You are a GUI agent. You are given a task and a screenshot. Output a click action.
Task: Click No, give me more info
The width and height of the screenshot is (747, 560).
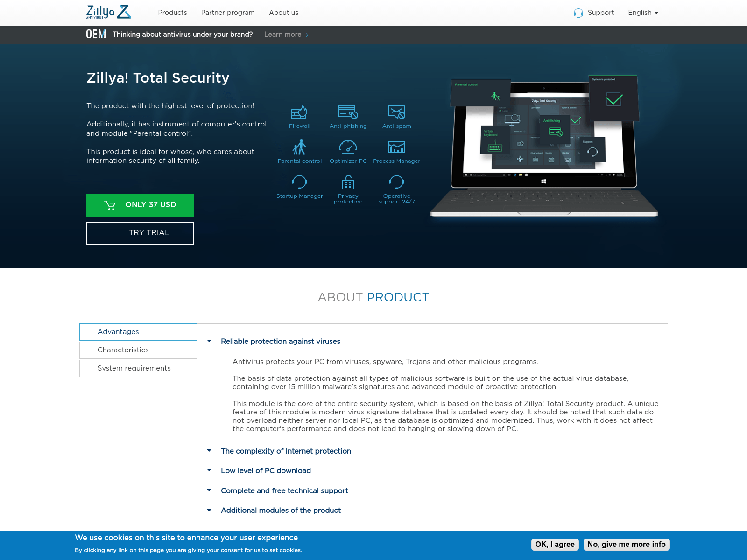coord(627,545)
